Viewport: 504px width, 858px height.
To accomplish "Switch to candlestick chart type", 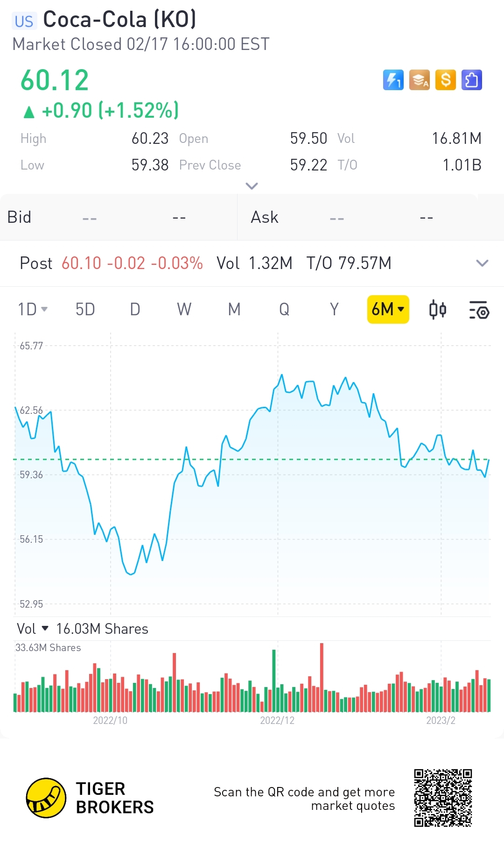I will coord(437,310).
